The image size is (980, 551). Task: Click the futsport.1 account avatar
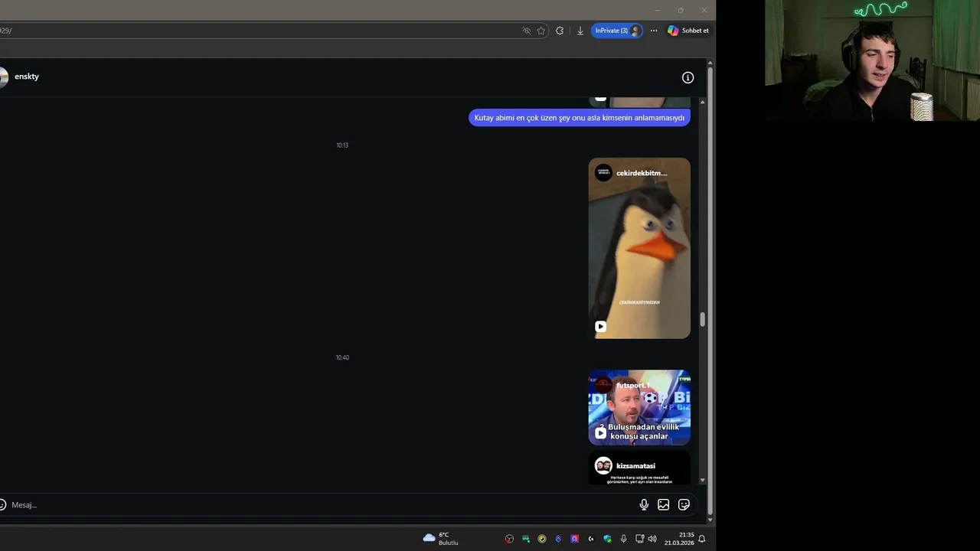tap(603, 385)
